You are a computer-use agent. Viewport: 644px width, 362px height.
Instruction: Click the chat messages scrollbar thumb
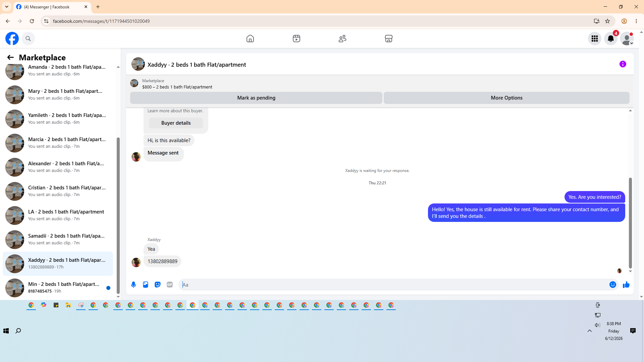[x=630, y=223]
